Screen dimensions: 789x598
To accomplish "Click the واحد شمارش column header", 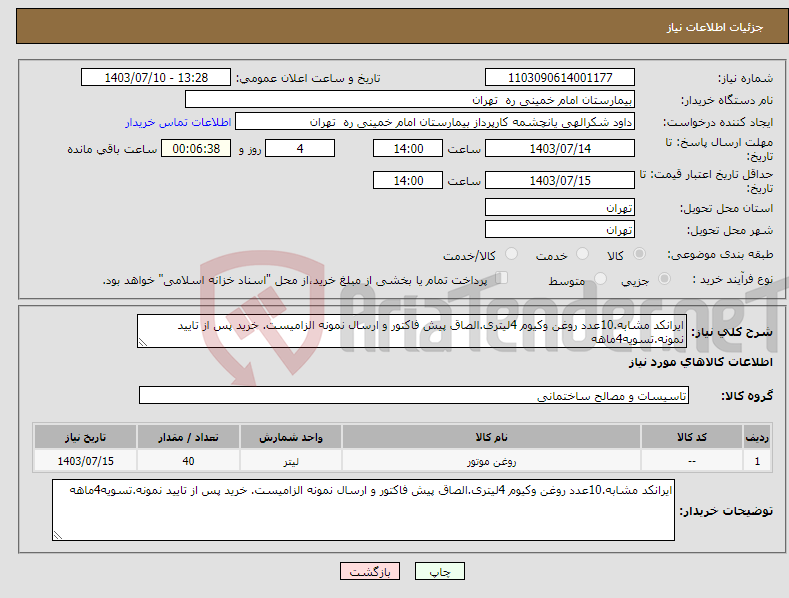I will pyautogui.click(x=291, y=437).
